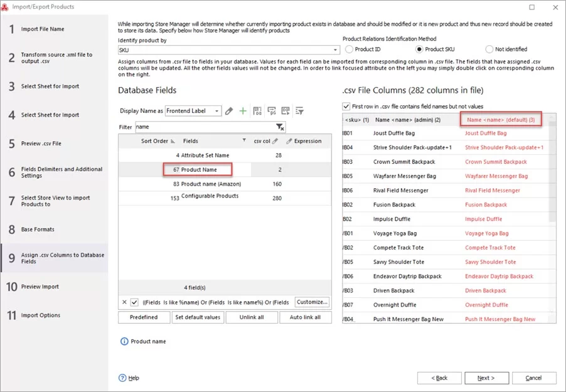Select the Product SKU radio button
The width and height of the screenshot is (566, 392).
coord(419,49)
